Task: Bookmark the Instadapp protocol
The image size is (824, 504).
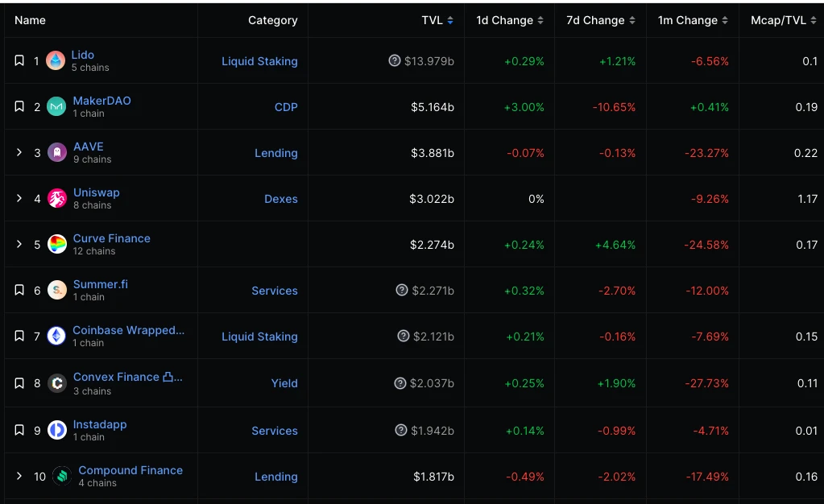Action: (19, 431)
